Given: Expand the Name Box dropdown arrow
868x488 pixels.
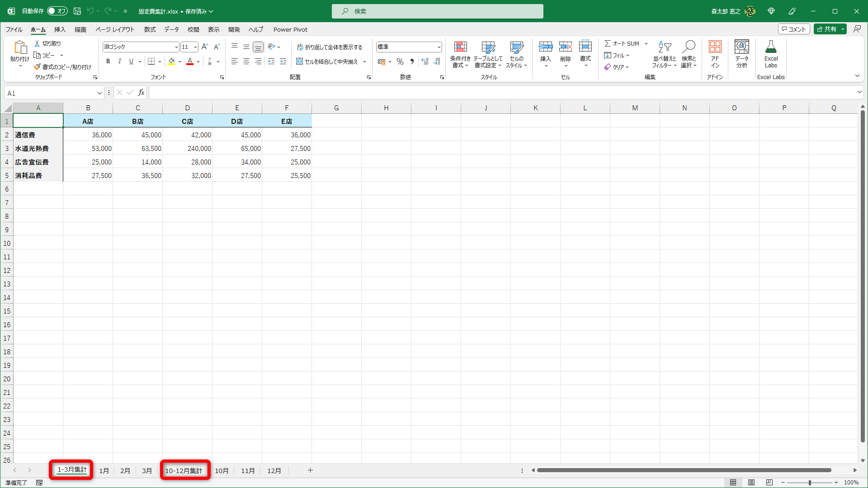Looking at the screenshot, I should tap(99, 93).
